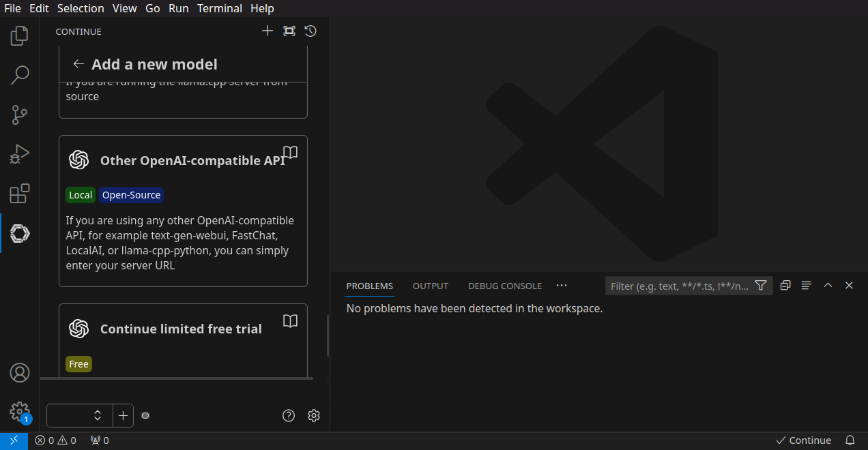Open Source Control view
This screenshot has width=868, height=450.
20,115
